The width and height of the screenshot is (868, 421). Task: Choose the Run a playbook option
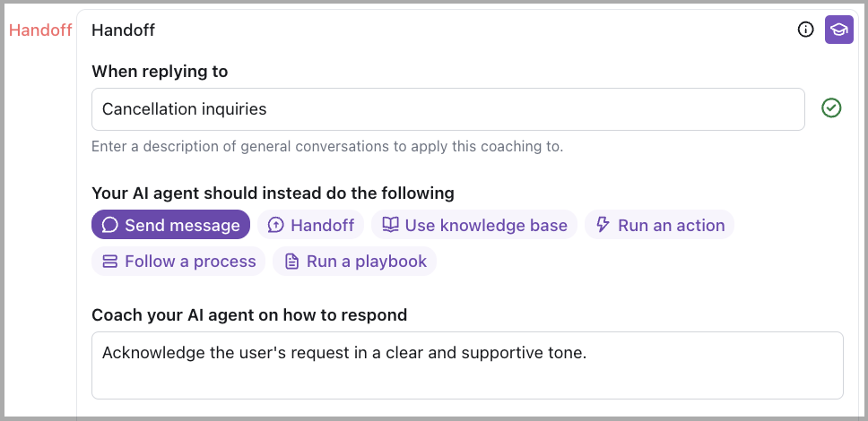(x=355, y=262)
